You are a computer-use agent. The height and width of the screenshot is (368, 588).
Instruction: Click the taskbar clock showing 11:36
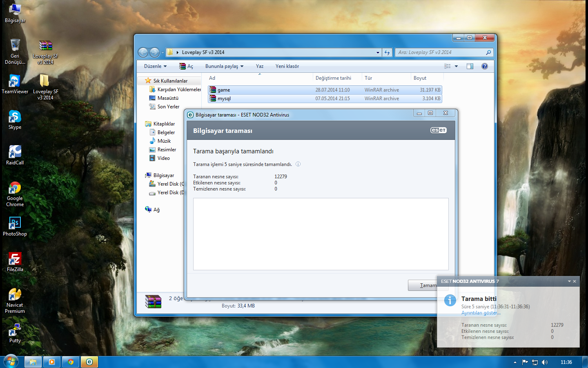566,362
